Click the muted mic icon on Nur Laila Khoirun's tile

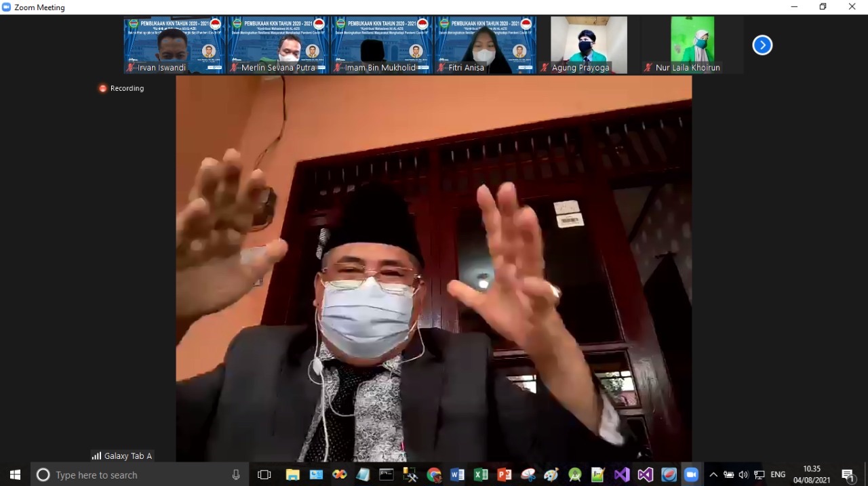click(648, 67)
